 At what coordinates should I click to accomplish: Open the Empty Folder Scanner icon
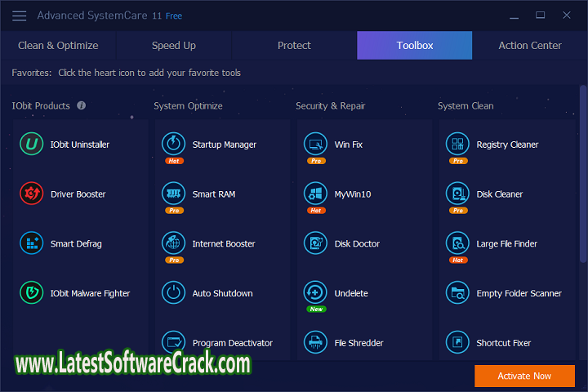pos(457,292)
